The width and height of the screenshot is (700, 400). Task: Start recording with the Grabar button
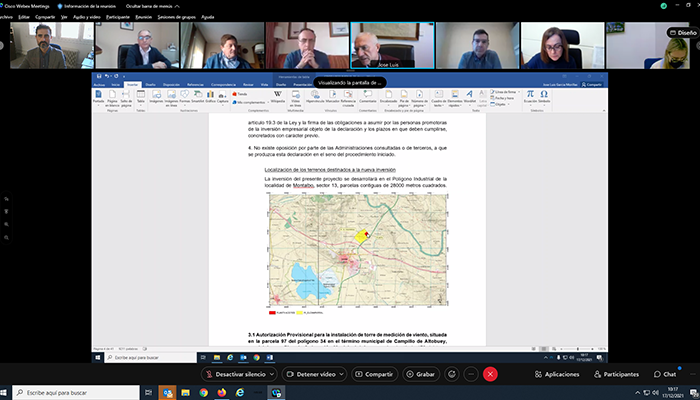tap(421, 373)
